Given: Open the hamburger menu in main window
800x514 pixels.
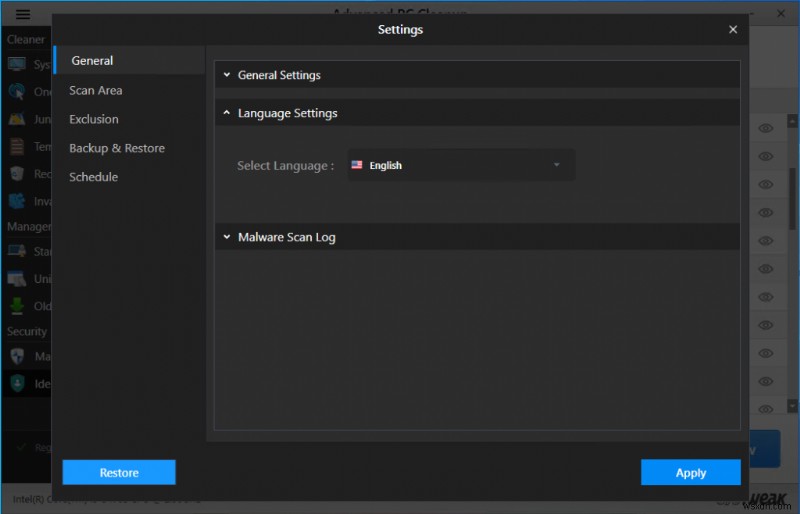Looking at the screenshot, I should point(22,14).
